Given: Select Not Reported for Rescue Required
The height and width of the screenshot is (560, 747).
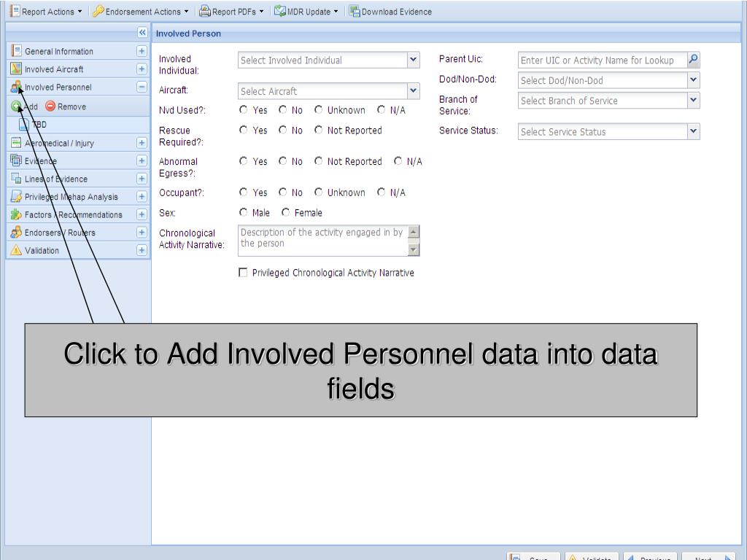Looking at the screenshot, I should click(318, 130).
